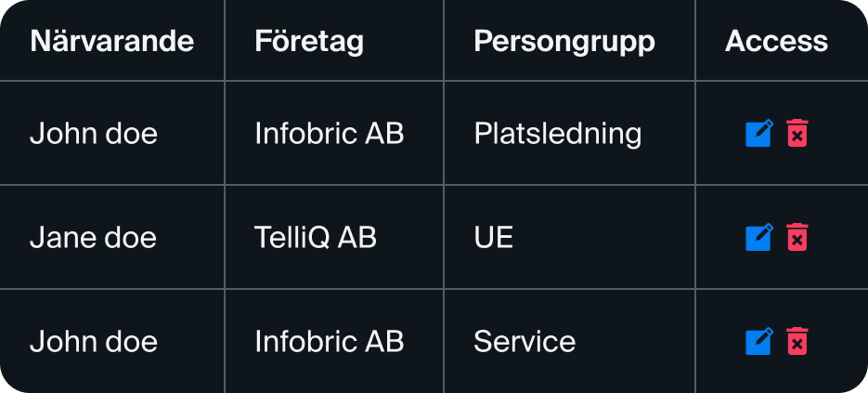The height and width of the screenshot is (393, 868).
Task: Sort by the Persongrupp column header
Action: pos(564,41)
